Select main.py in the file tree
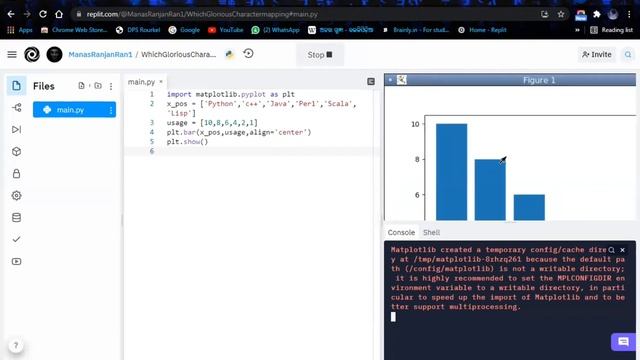Viewport: 640px width, 360px height. coord(74,110)
